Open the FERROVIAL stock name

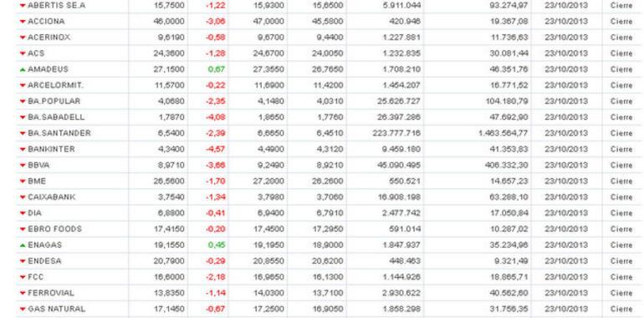(x=51, y=293)
